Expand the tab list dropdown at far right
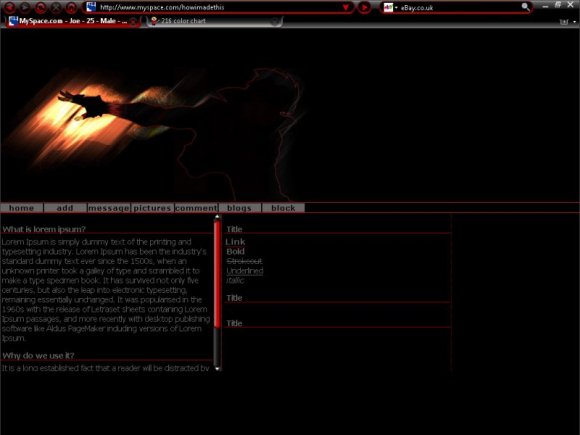 (x=574, y=22)
